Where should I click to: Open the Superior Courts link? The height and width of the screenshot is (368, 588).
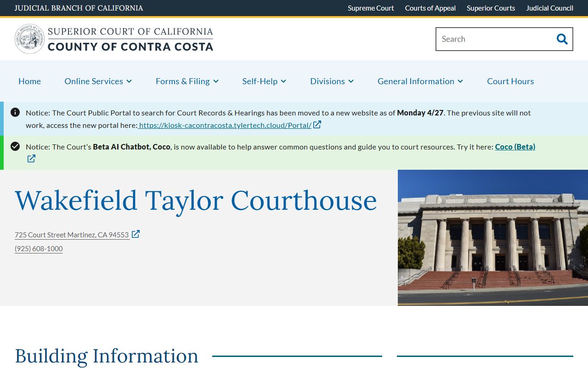tap(491, 8)
